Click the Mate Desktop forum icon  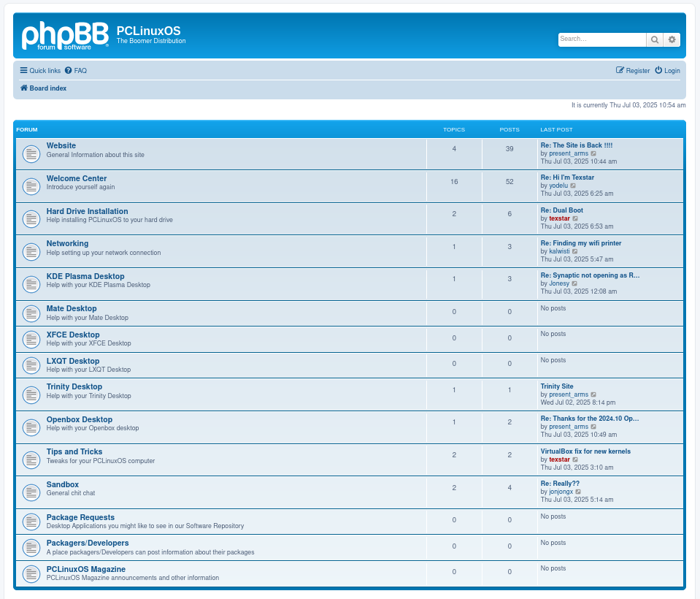[31, 313]
